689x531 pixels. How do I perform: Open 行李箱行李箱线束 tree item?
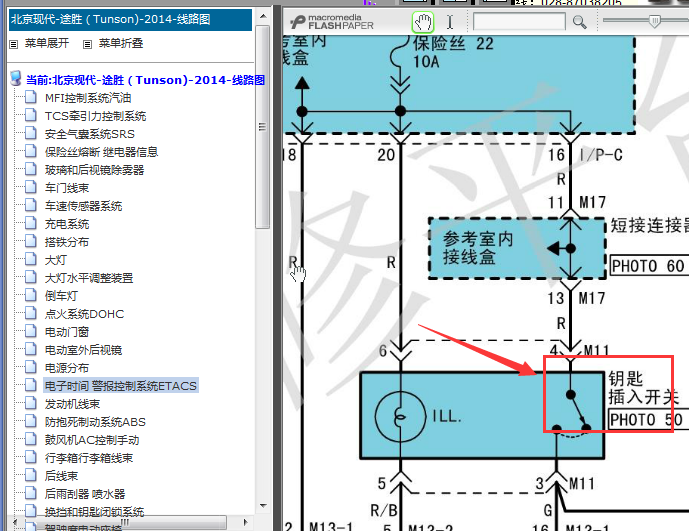89,458
